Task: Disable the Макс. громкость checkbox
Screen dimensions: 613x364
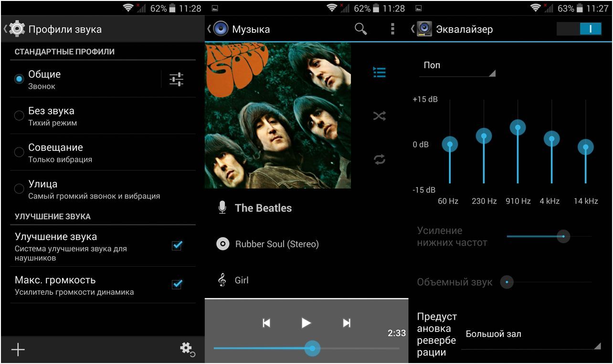Action: (177, 284)
